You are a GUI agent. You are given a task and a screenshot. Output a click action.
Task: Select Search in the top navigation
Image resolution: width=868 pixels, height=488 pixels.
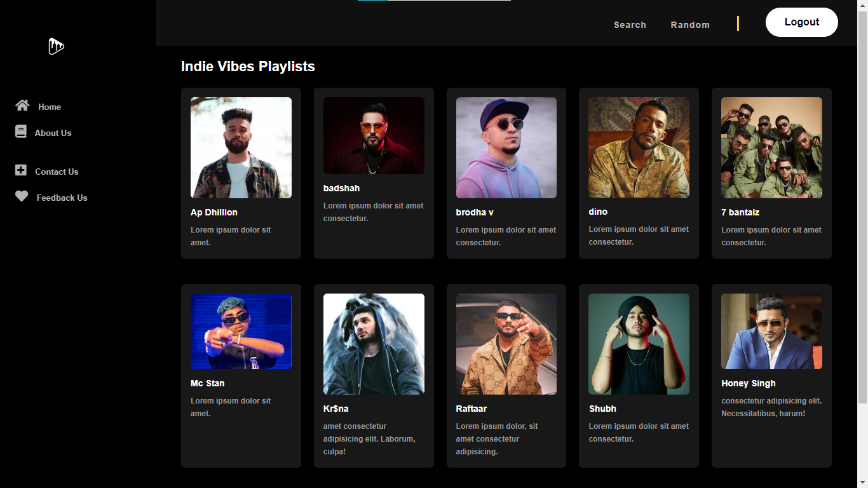[630, 25]
